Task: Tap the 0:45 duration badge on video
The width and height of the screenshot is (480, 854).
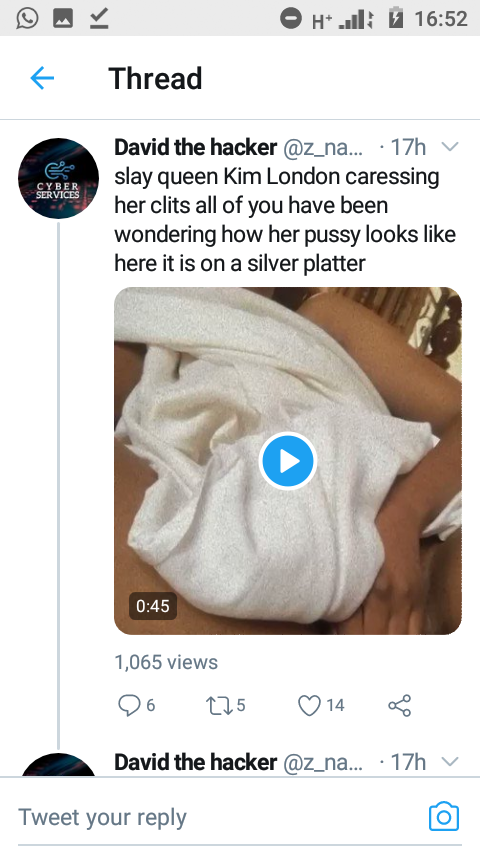Action: tap(153, 606)
